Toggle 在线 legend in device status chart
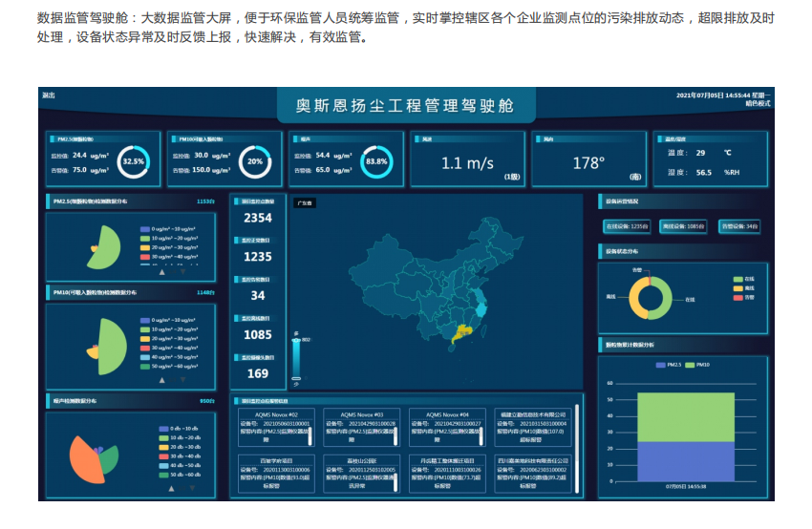The width and height of the screenshot is (812, 529). pyautogui.click(x=743, y=279)
